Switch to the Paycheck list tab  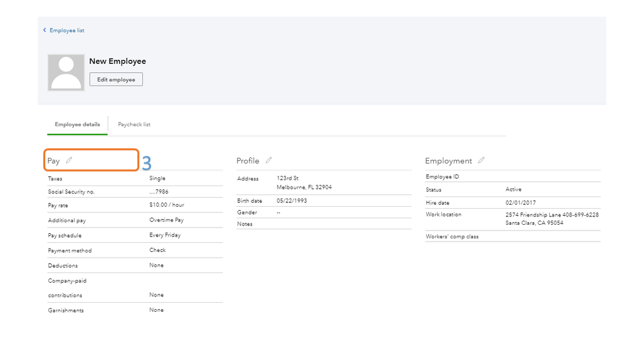134,124
